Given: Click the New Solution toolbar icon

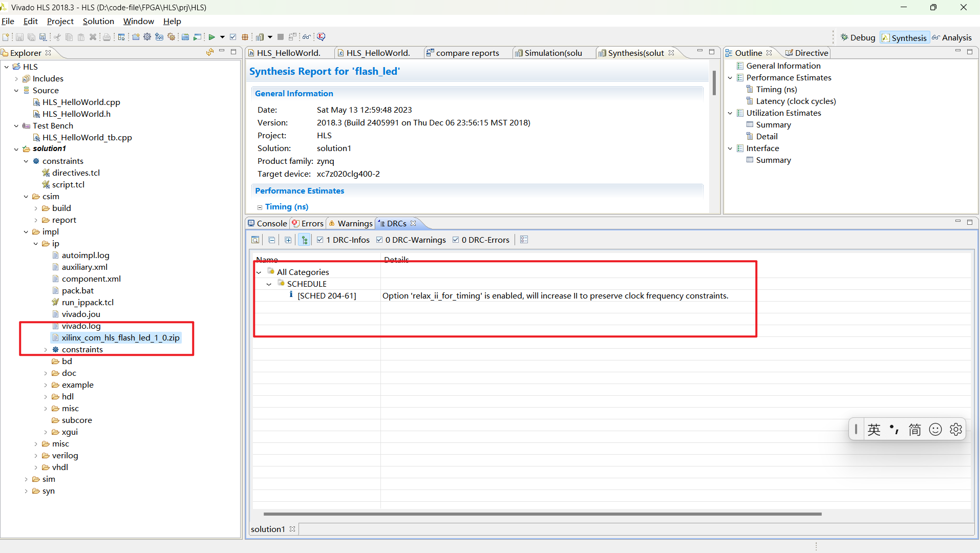Looking at the screenshot, I should 159,37.
